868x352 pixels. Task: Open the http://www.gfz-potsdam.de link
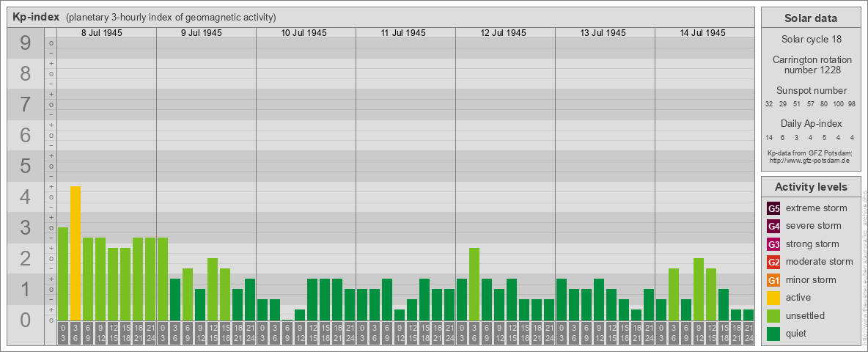click(811, 161)
